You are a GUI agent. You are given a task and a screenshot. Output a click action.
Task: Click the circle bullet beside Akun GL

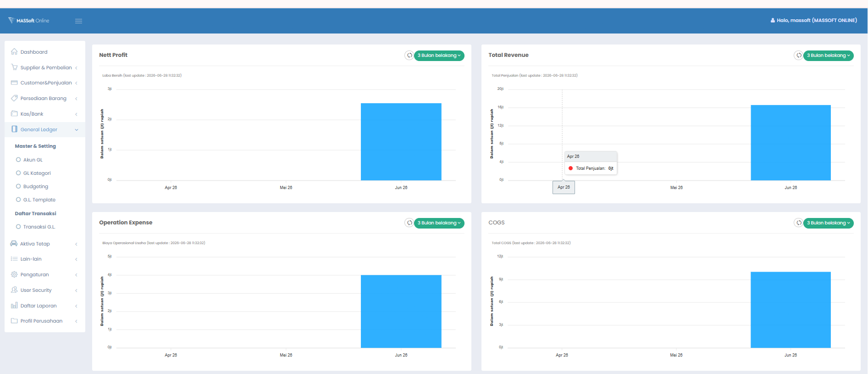point(18,160)
